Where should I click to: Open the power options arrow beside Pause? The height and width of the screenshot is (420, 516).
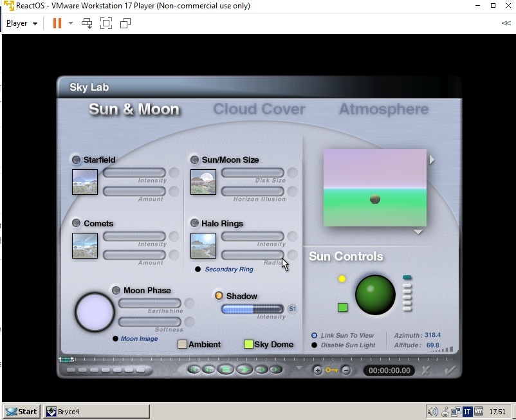click(71, 23)
